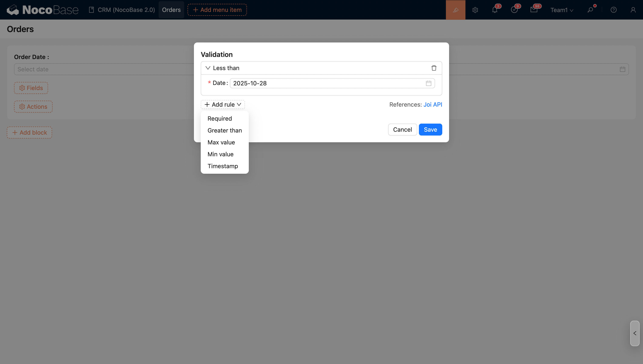Toggle the Add rule dropdown
The image size is (643, 364).
pyautogui.click(x=223, y=104)
